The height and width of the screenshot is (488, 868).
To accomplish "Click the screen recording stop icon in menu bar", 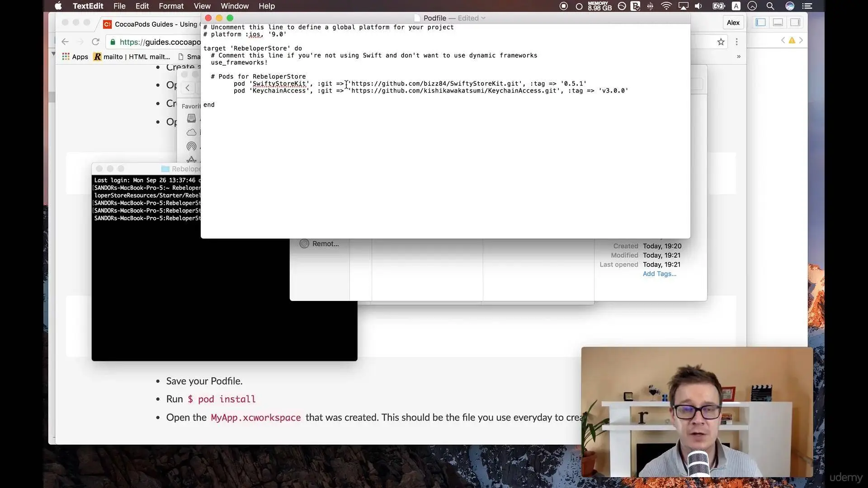I will [563, 6].
